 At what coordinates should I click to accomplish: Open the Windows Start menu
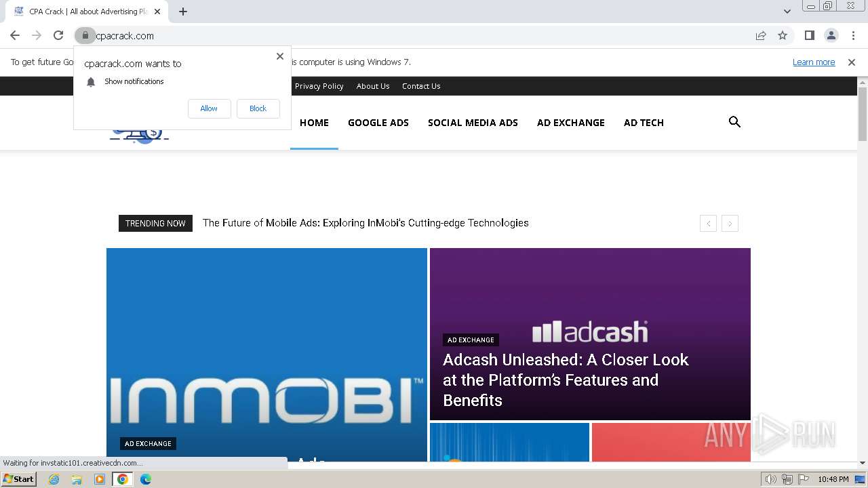pos(18,479)
